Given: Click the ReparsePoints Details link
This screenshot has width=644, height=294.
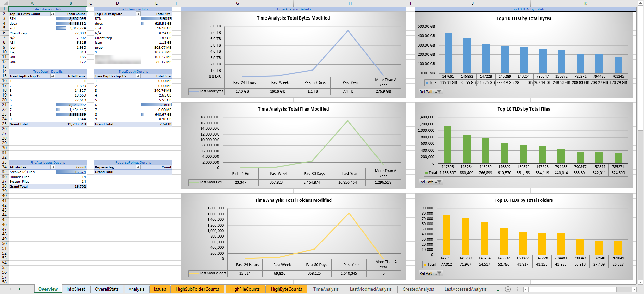Looking at the screenshot, I should (133, 163).
